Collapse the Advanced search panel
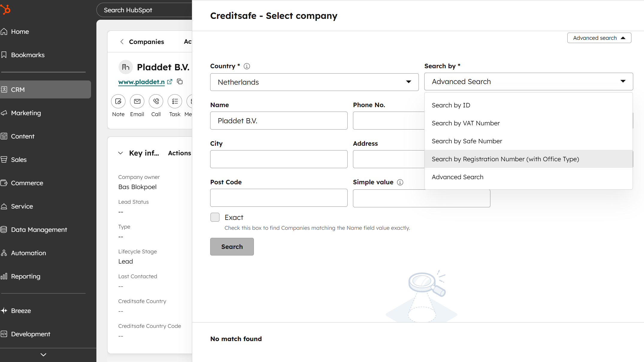The width and height of the screenshot is (644, 362). (x=599, y=38)
